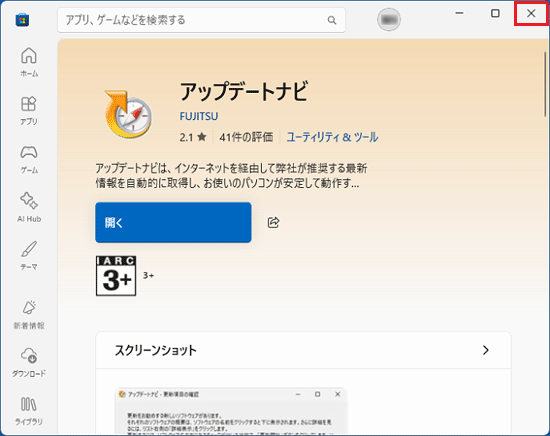Open AI Hub in sidebar
Screen dimensions: 550x436
pyautogui.click(x=29, y=207)
